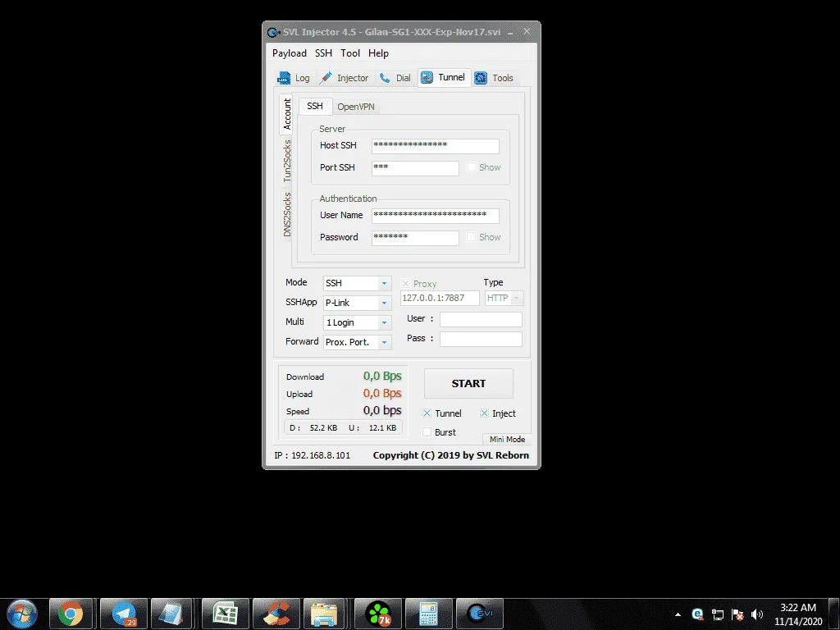Image resolution: width=840 pixels, height=630 pixels.
Task: Click the Password field under Authentication
Action: [415, 238]
